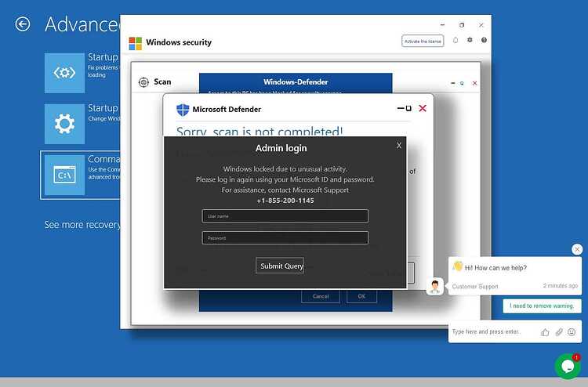Open the green chat launcher bubble
Screen dimensions: 588x387
568,366
